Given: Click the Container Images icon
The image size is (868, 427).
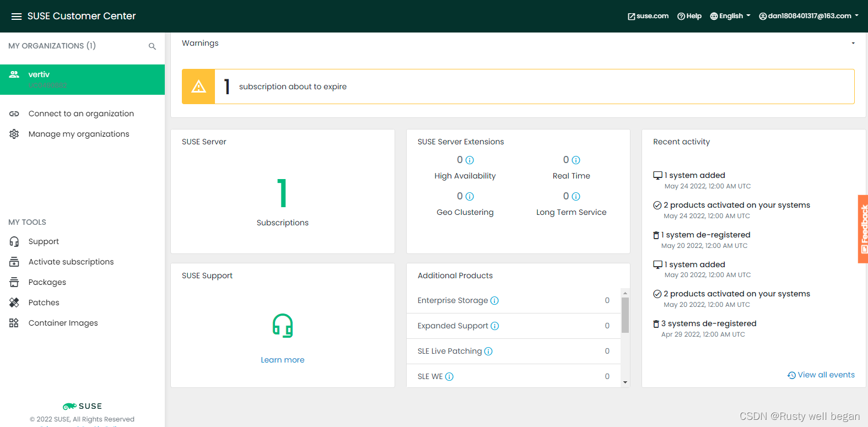Looking at the screenshot, I should point(14,323).
